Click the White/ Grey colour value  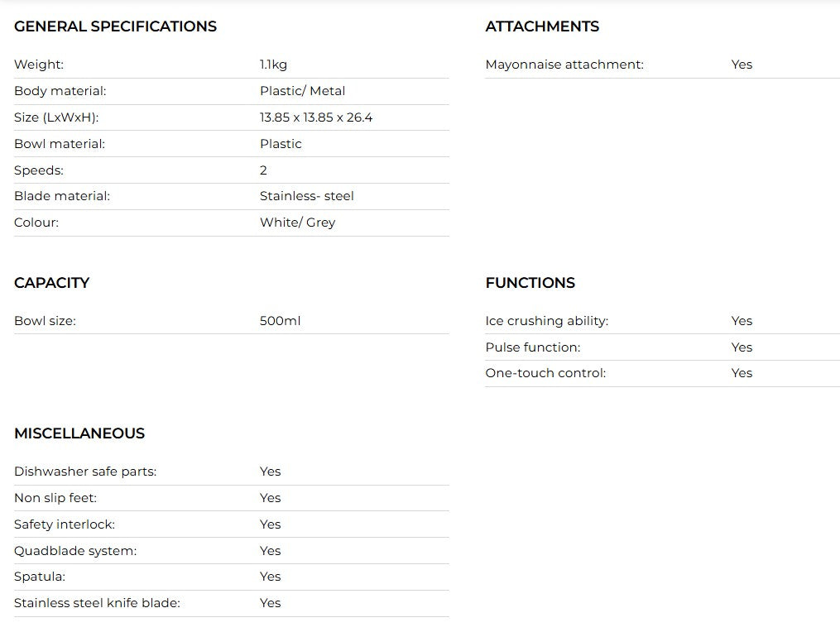pos(297,223)
